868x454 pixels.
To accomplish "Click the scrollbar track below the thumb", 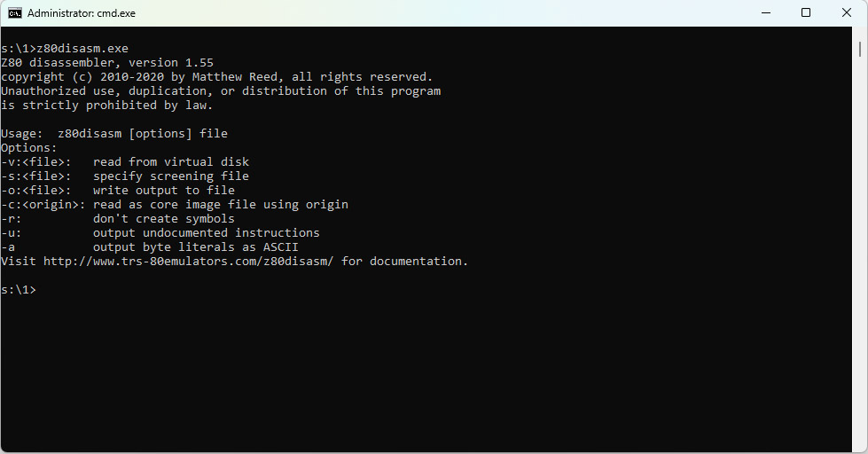I will [861, 266].
